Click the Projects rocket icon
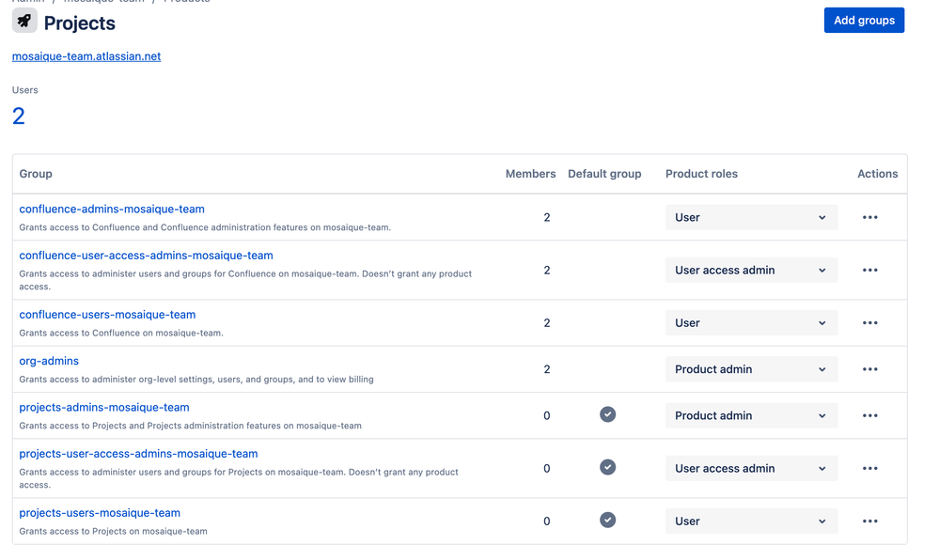939x560 pixels. pyautogui.click(x=24, y=21)
